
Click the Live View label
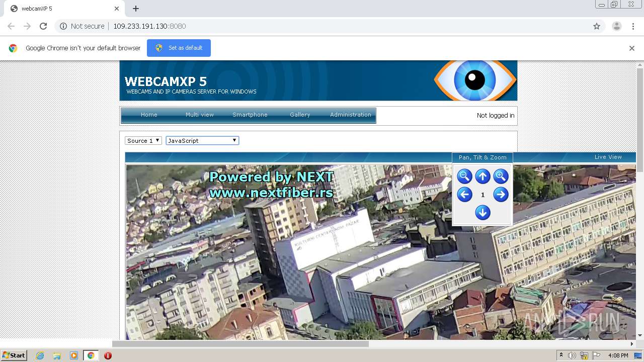[608, 157]
